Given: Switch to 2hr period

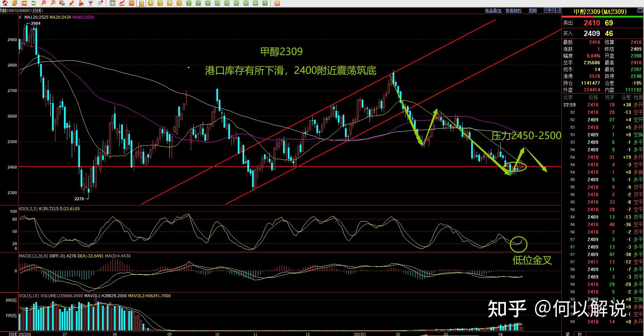Looking at the screenshot, I should point(246,3).
